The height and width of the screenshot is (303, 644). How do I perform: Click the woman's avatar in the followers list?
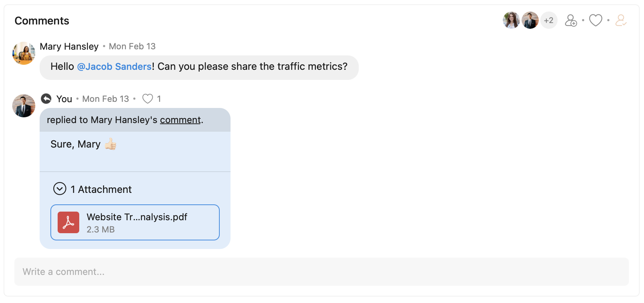click(511, 20)
